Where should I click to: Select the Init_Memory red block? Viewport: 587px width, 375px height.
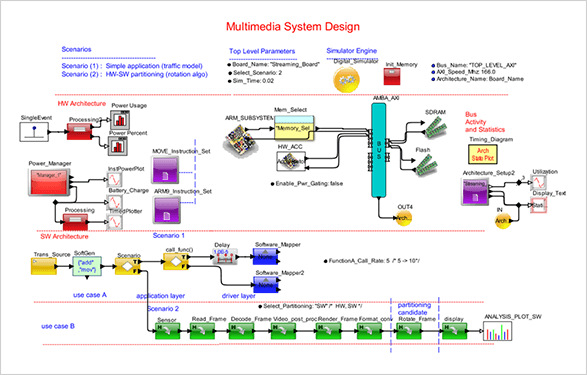[392, 76]
